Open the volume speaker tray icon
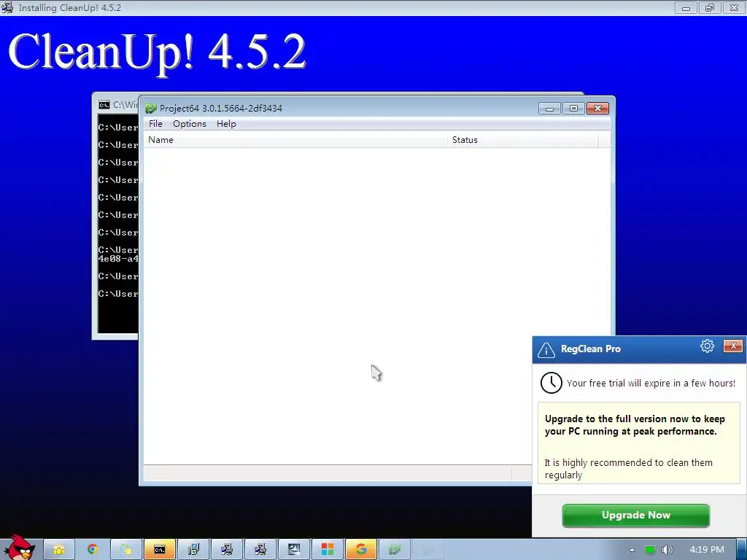 coord(667,550)
